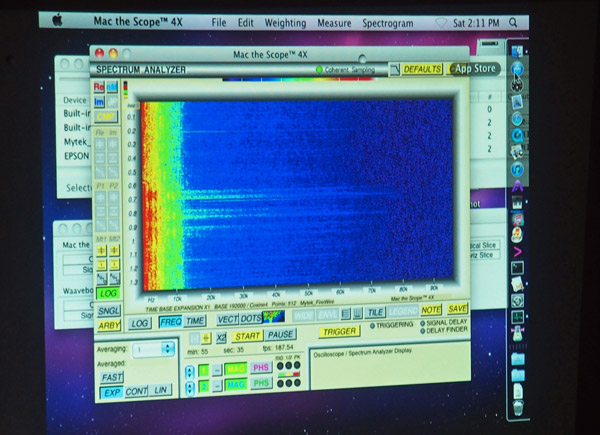Open the Trash in the Dock
The height and width of the screenshot is (435, 600).
[x=518, y=409]
